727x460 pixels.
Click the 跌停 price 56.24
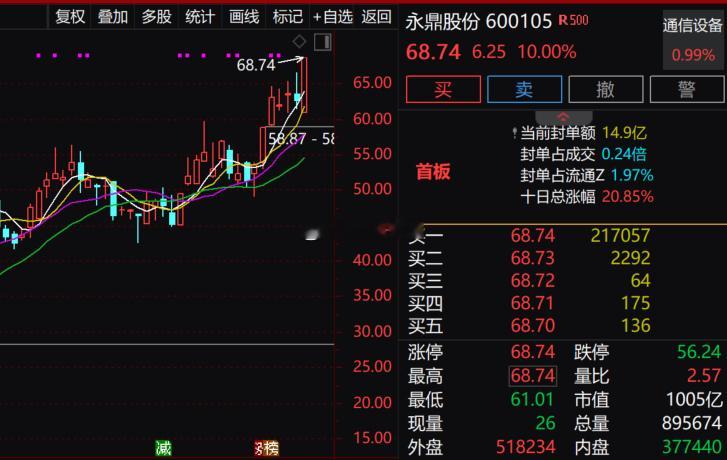(699, 352)
